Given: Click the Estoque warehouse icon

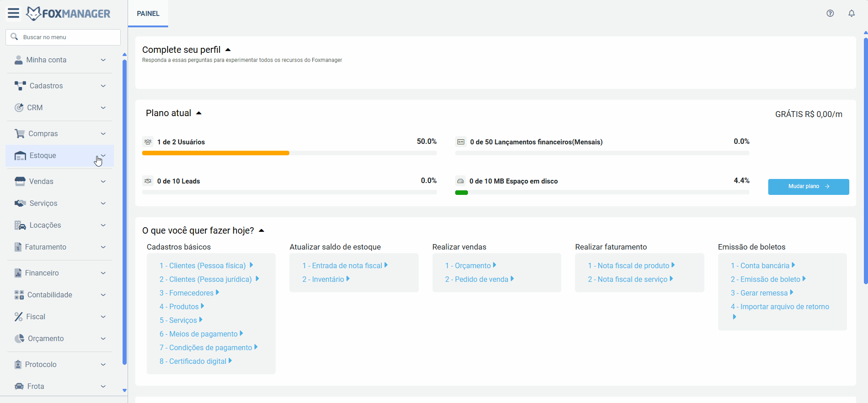Looking at the screenshot, I should (x=20, y=156).
